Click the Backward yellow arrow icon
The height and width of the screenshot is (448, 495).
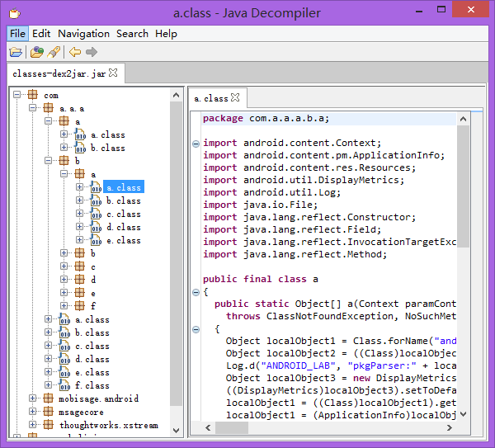coord(74,52)
